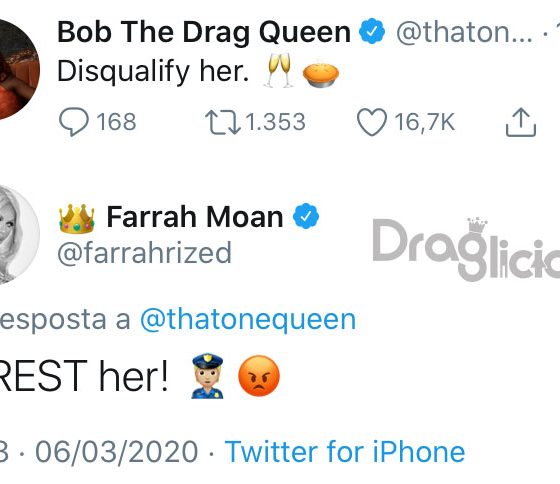
Task: Click the 1.353 retweet count
Action: pyautogui.click(x=275, y=122)
